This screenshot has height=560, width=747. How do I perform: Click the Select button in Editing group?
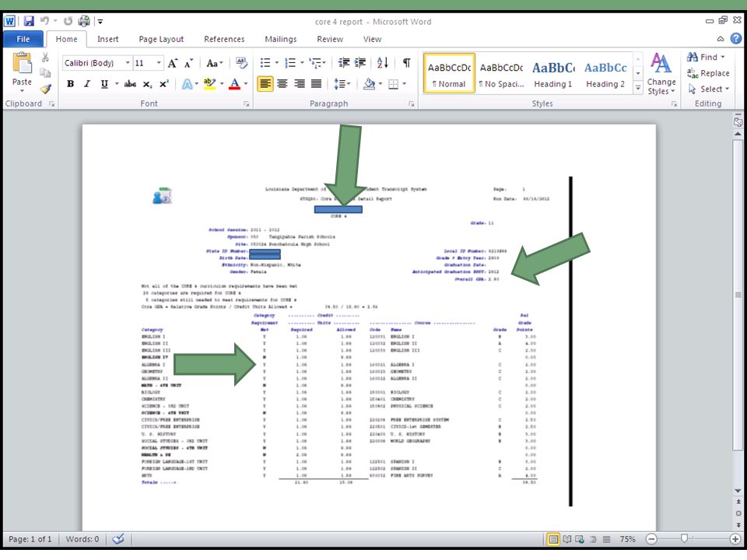click(x=708, y=89)
